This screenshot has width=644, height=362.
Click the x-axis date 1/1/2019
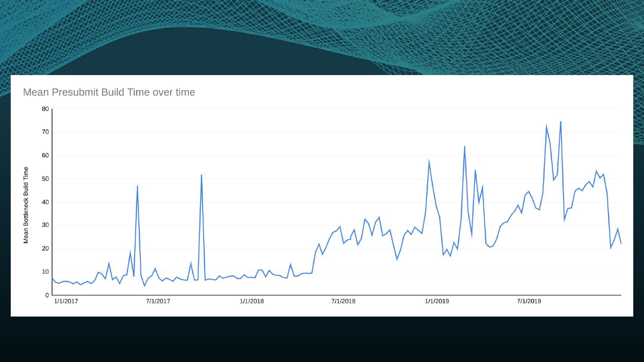(x=437, y=301)
